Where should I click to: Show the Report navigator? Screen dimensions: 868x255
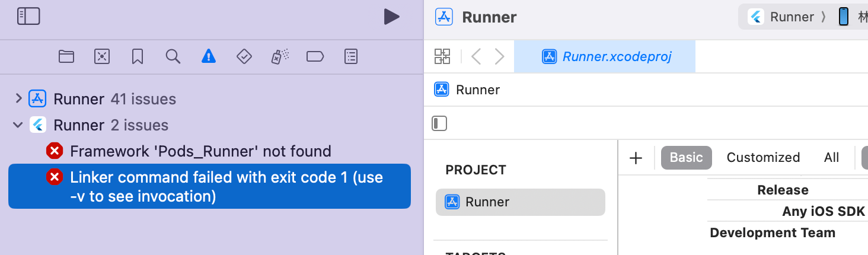[351, 56]
